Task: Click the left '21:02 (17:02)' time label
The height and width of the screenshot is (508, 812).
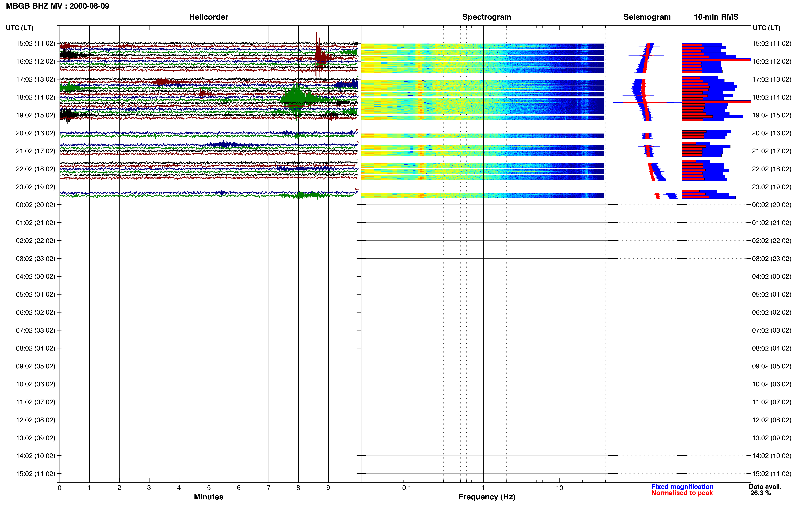Action: pos(36,151)
